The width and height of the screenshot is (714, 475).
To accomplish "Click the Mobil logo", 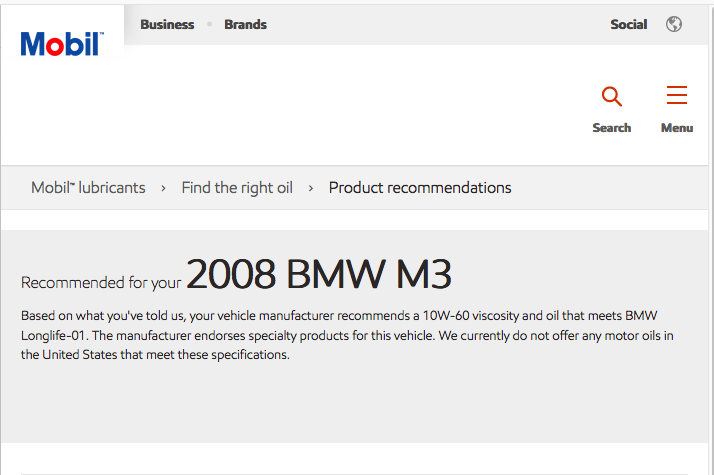I will (x=62, y=44).
